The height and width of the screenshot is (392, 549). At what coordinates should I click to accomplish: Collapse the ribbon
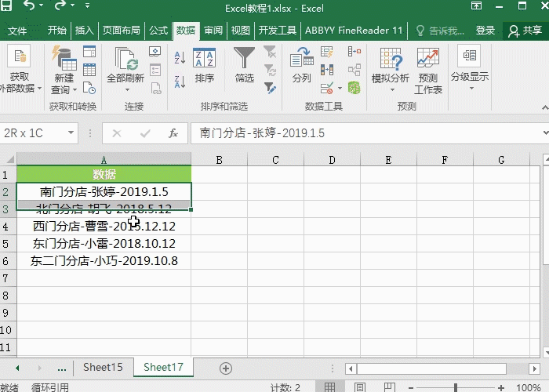pyautogui.click(x=545, y=107)
